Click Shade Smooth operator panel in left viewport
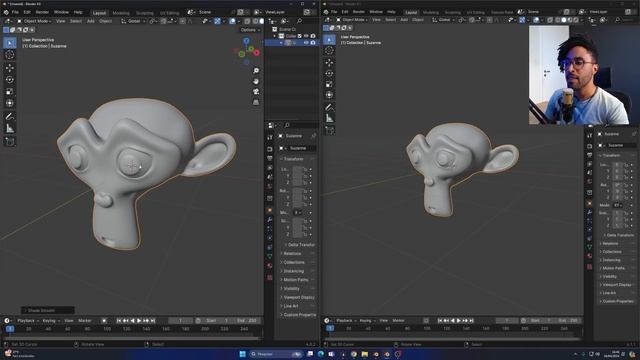This screenshot has height=360, width=640. [48, 310]
